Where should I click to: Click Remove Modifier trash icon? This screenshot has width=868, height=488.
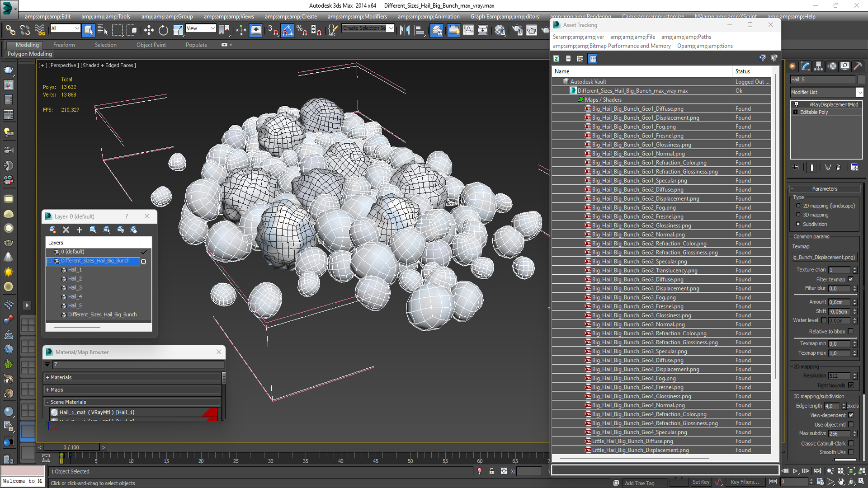click(839, 167)
